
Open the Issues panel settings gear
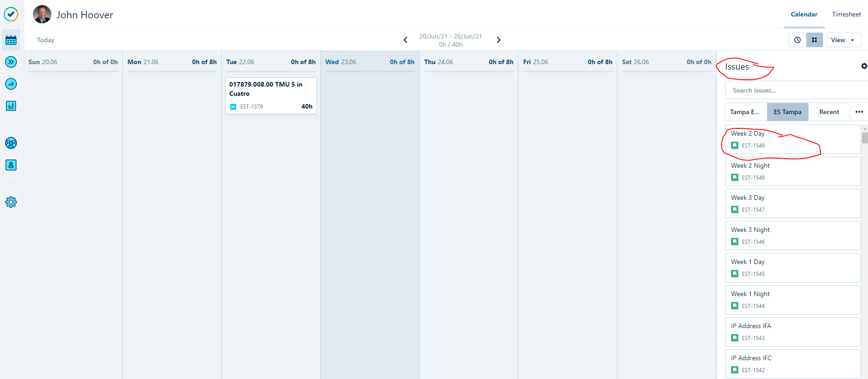click(864, 66)
